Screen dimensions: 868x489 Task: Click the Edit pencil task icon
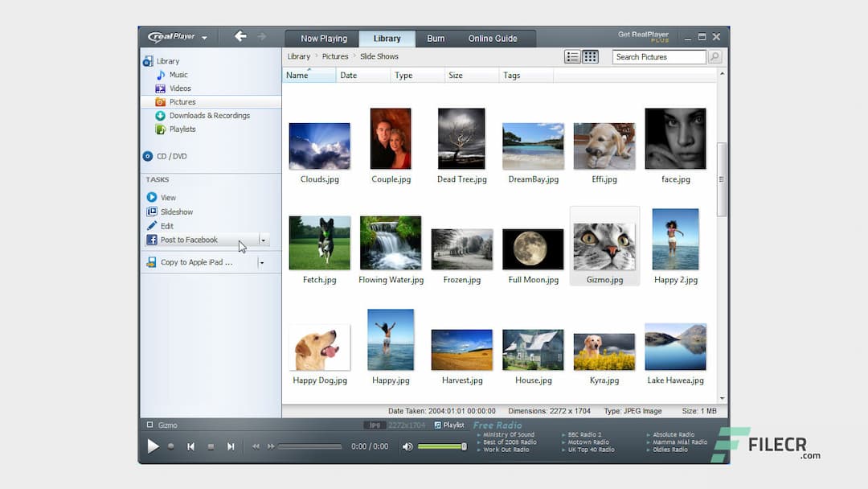[x=150, y=226]
